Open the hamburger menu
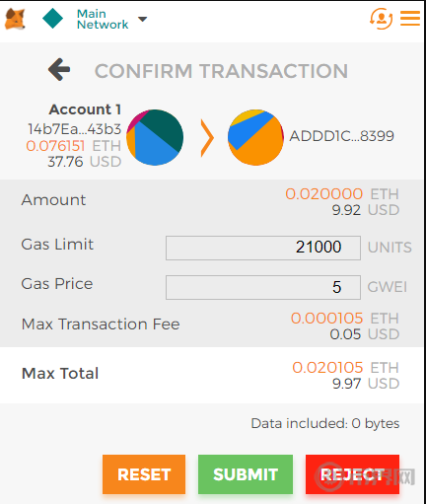 [x=410, y=18]
